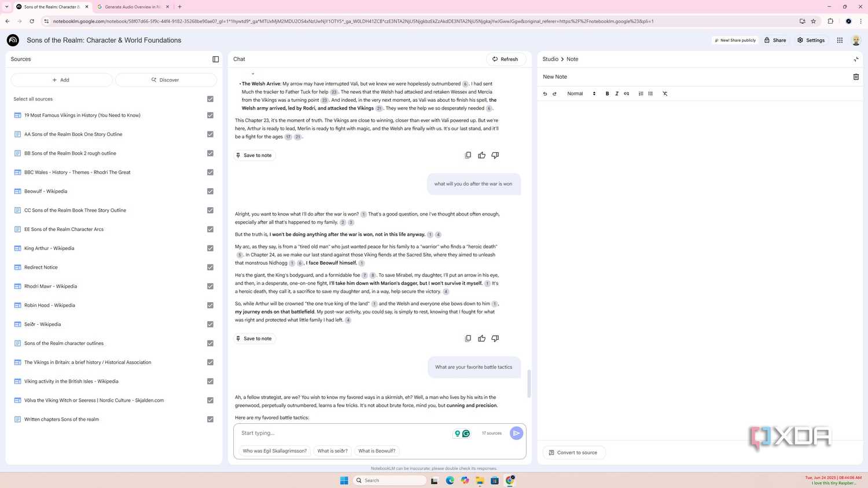Apply a numbered list in the note
This screenshot has height=488, width=868.
[641, 94]
